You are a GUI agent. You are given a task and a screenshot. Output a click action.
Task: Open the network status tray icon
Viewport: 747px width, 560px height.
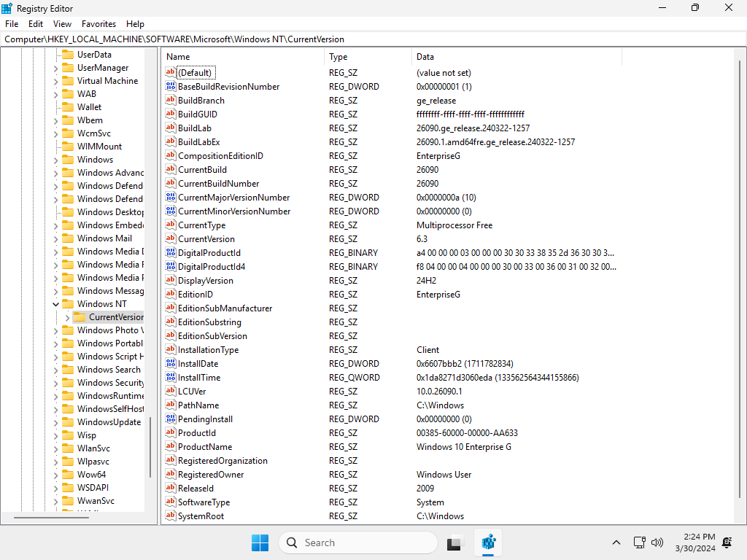tap(639, 542)
